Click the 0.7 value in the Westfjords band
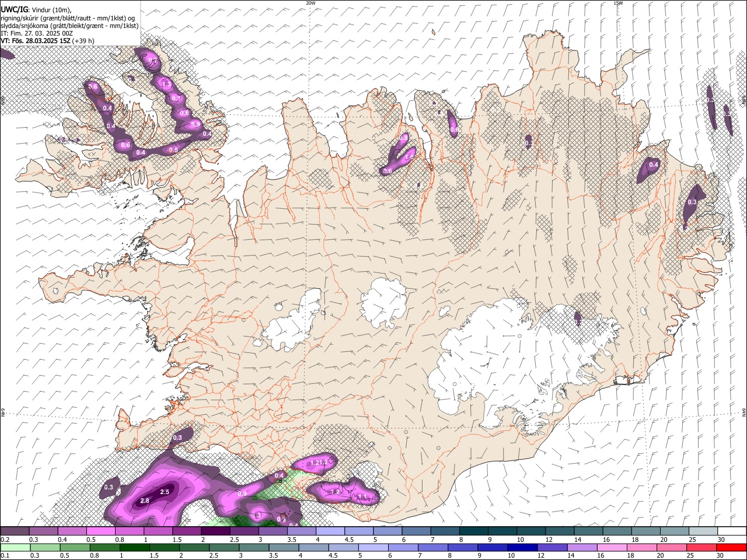747x560 pixels. point(175,98)
